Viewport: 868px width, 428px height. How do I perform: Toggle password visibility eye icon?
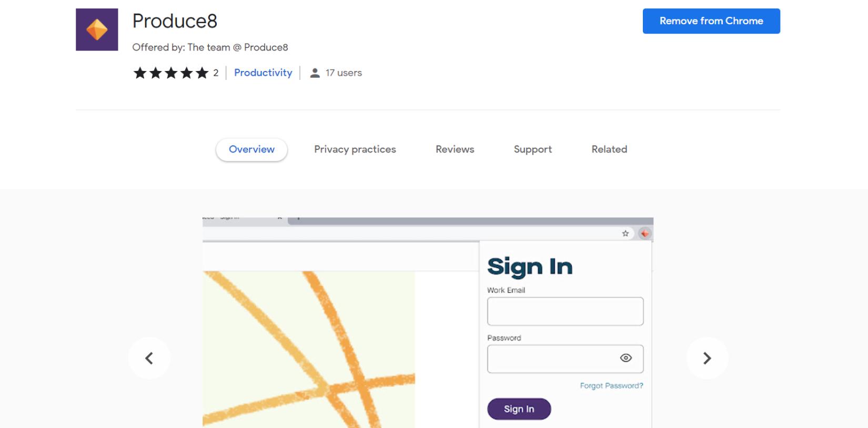(x=625, y=358)
